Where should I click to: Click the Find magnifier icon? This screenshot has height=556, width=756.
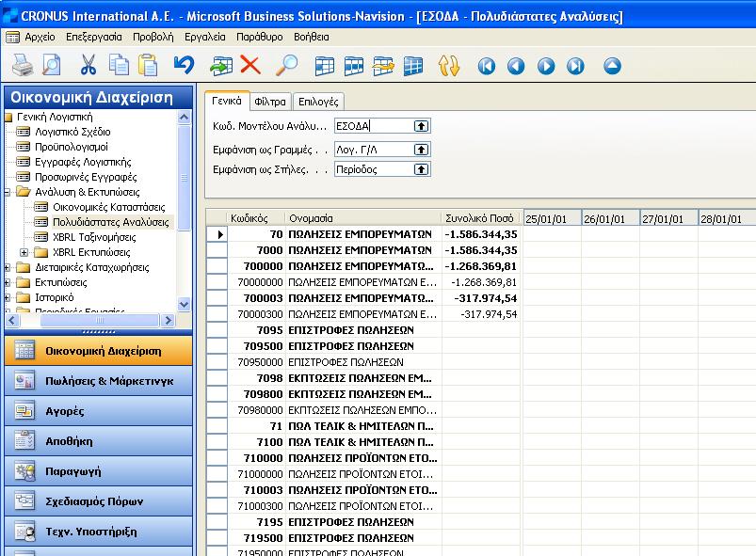286,65
